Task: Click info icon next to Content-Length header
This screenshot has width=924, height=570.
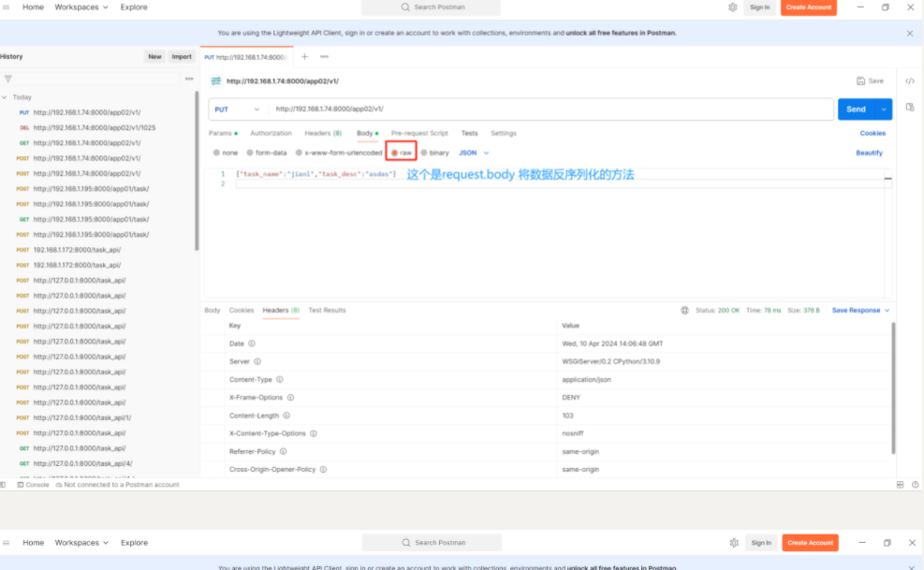Action: pos(286,416)
